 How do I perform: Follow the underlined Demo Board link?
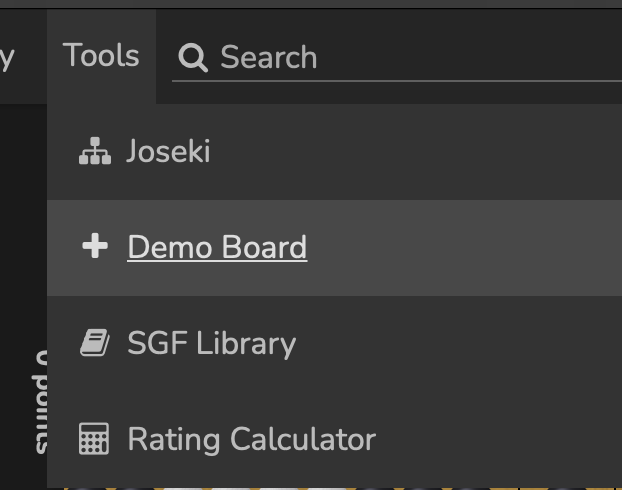click(217, 247)
